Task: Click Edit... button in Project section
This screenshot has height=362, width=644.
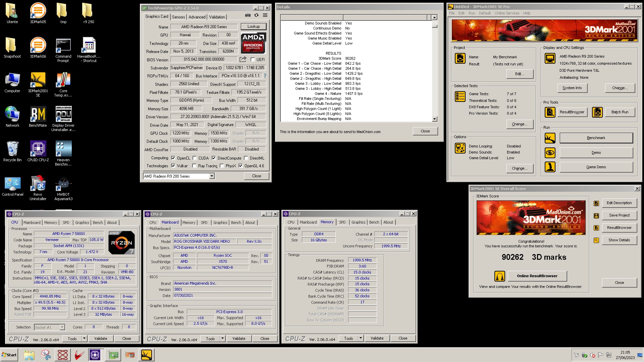Action: [520, 74]
